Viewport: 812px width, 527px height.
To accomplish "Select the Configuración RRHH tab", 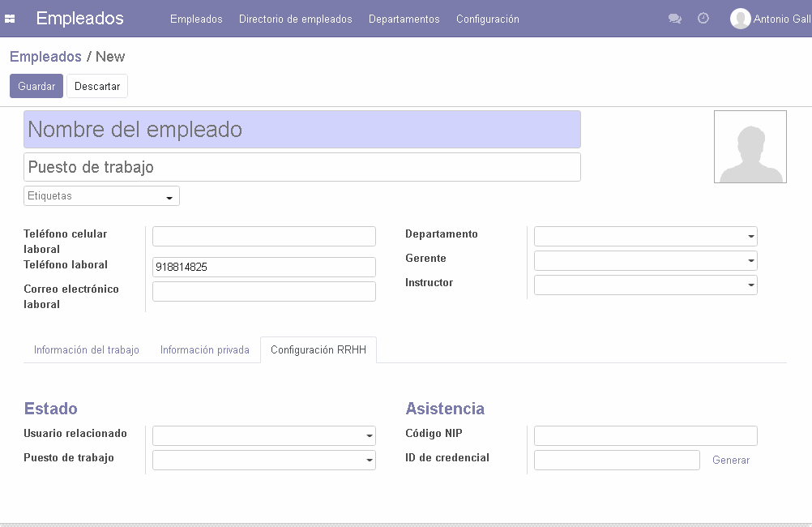I will 318,349.
